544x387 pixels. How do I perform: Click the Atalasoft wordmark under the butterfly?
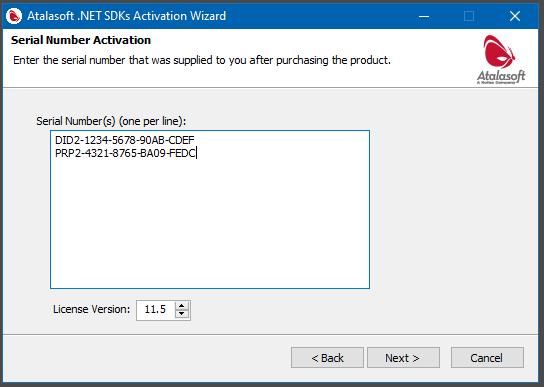501,76
